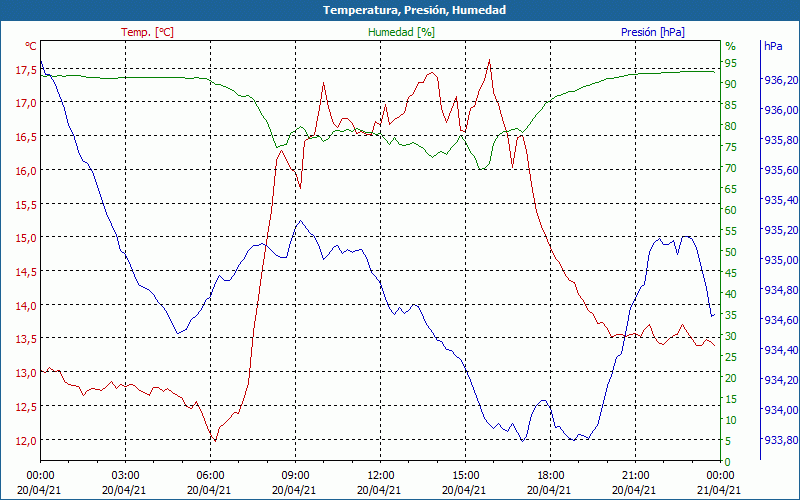Click the 55 humidity axis value
Viewport: 800px width, 500px height.
731,231
